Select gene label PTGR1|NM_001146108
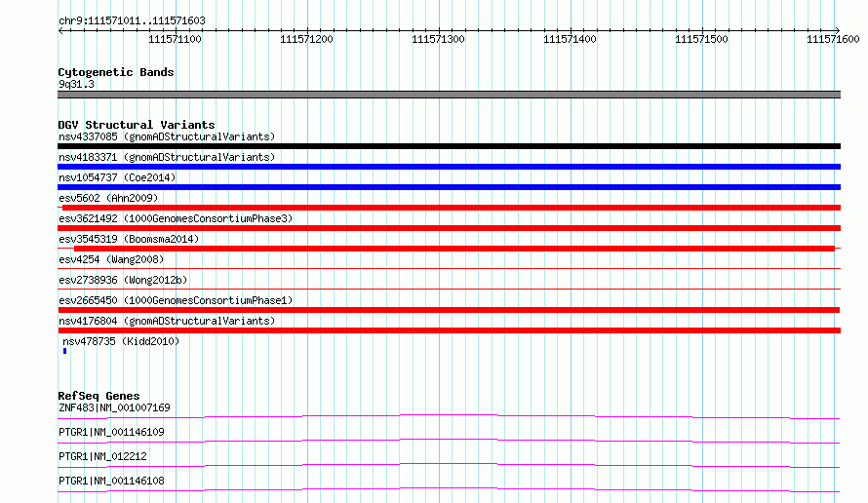Image resolution: width=868 pixels, height=503 pixels. tap(111, 481)
